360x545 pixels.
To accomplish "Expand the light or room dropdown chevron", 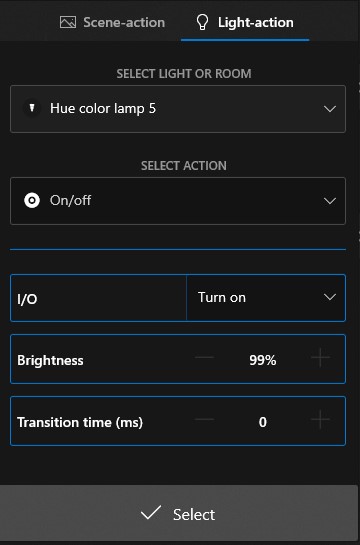I will (329, 109).
